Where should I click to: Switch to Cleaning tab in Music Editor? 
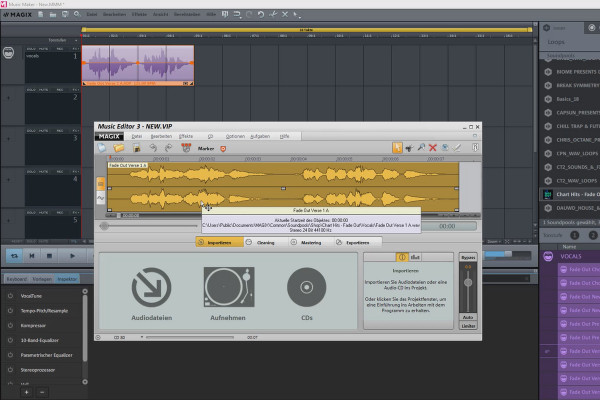click(x=266, y=242)
